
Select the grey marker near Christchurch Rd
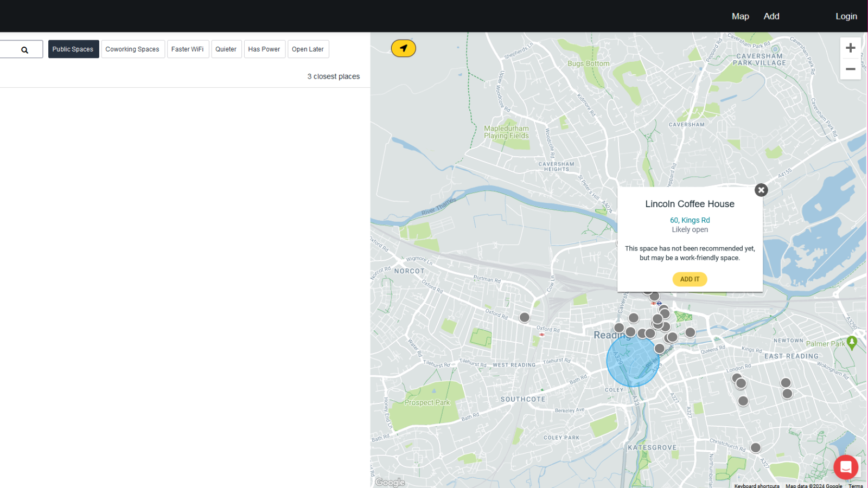coord(755,448)
